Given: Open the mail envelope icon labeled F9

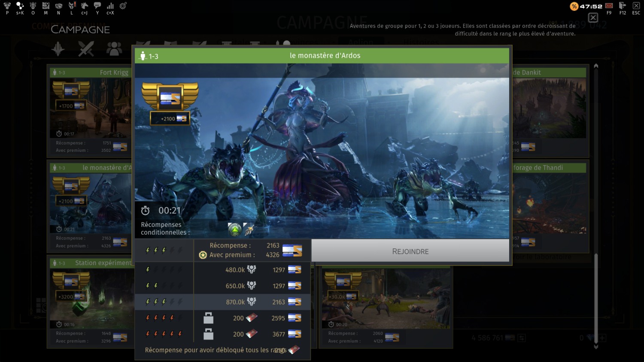Looking at the screenshot, I should pyautogui.click(x=609, y=6).
